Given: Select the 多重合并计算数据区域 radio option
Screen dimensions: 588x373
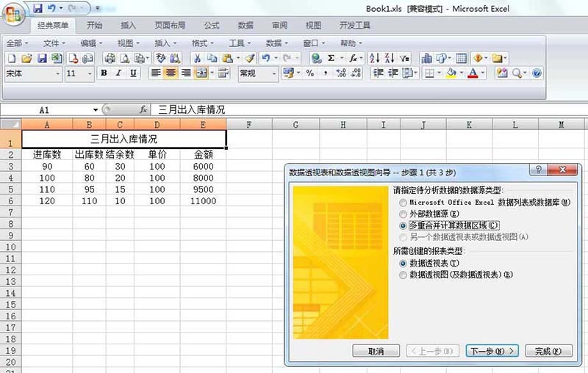Looking at the screenshot, I should 403,226.
